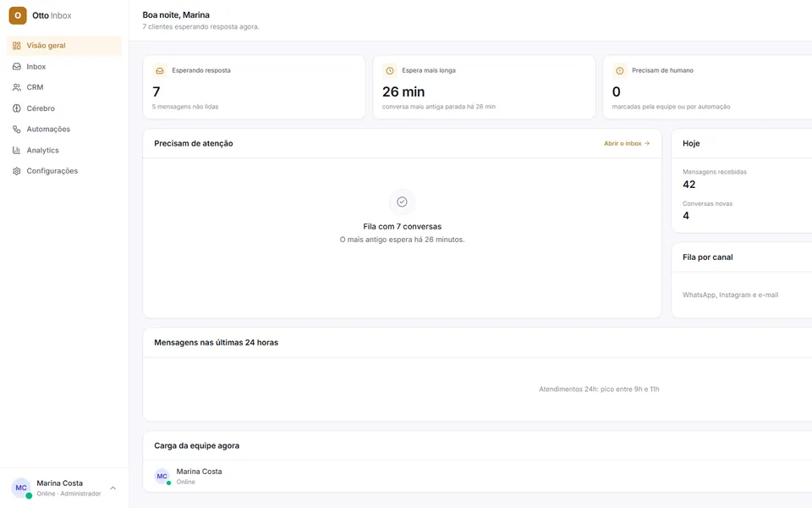
Task: Click the text 5 mensagens não lidas
Action: [x=185, y=107]
